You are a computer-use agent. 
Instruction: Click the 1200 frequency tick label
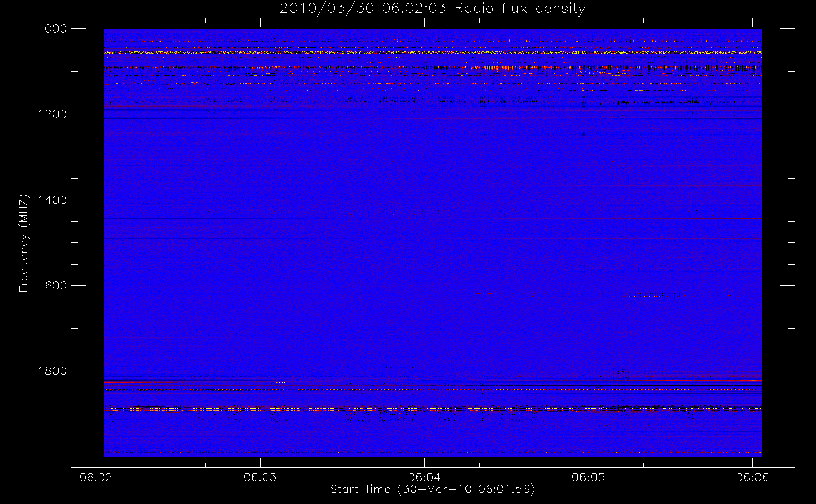pyautogui.click(x=52, y=114)
